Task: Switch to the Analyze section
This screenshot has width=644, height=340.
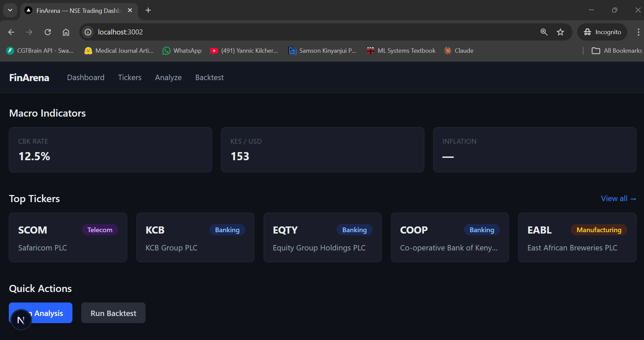Action: [x=168, y=77]
